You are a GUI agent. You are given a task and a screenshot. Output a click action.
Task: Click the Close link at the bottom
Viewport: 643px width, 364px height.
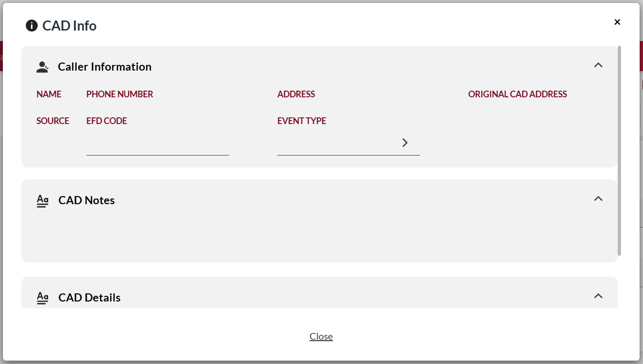click(321, 336)
